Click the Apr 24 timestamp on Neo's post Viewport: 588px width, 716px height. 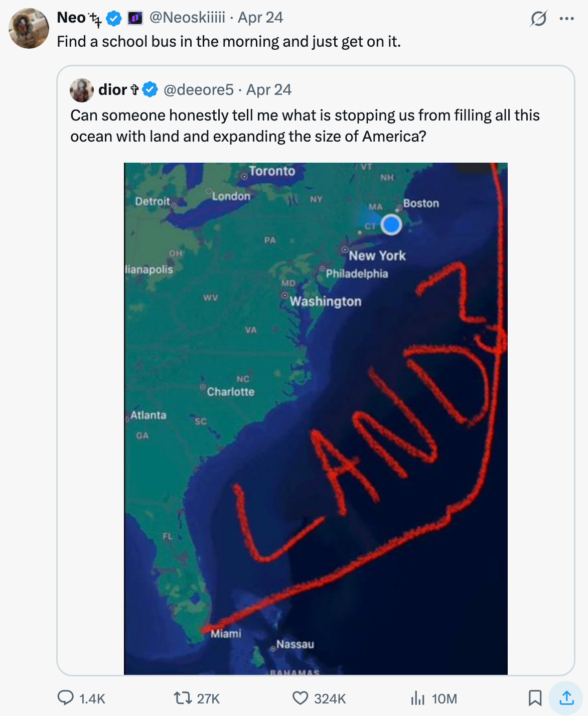(x=260, y=18)
